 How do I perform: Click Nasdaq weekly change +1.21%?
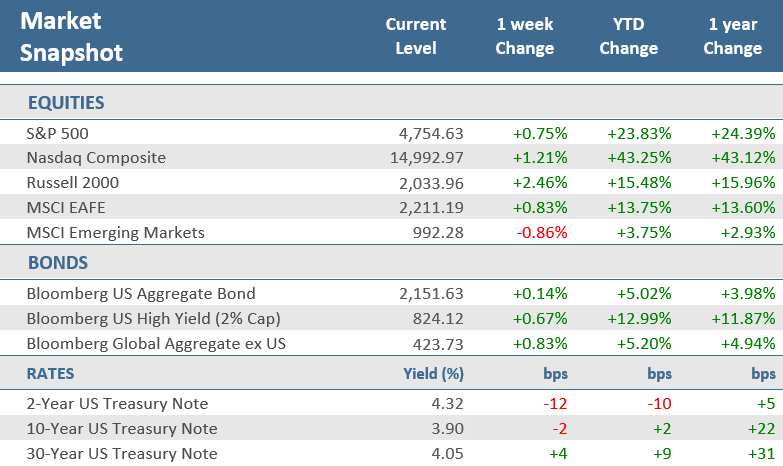[540, 158]
